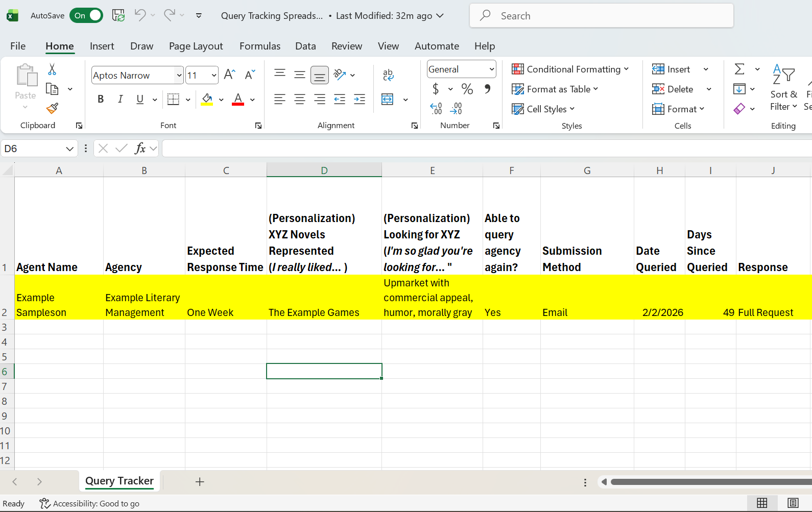
Task: Click Middle Align icon
Action: pyautogui.click(x=300, y=75)
